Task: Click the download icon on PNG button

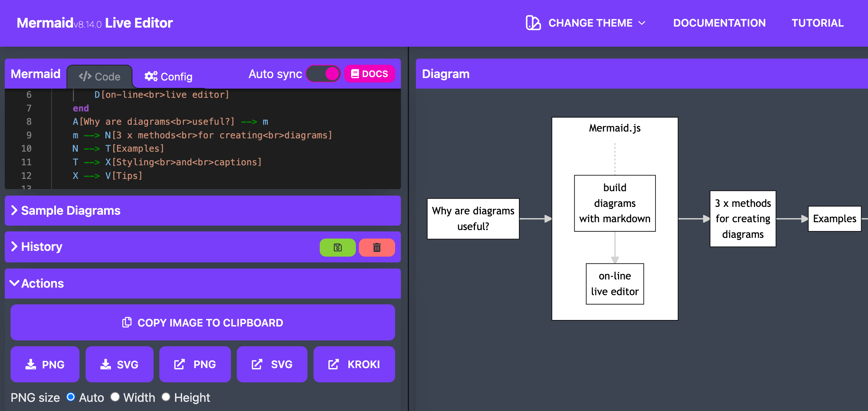Action: [31, 364]
